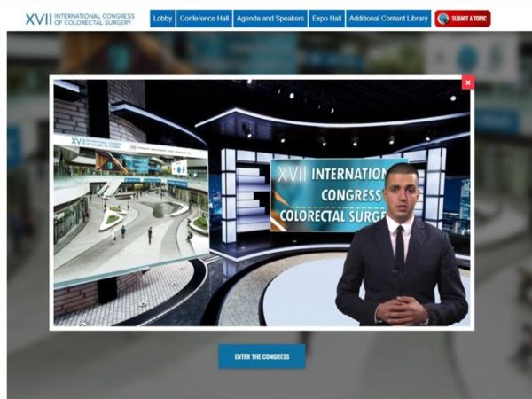Open the Agenda and Speakers page
The width and height of the screenshot is (532, 399).
[x=270, y=19]
